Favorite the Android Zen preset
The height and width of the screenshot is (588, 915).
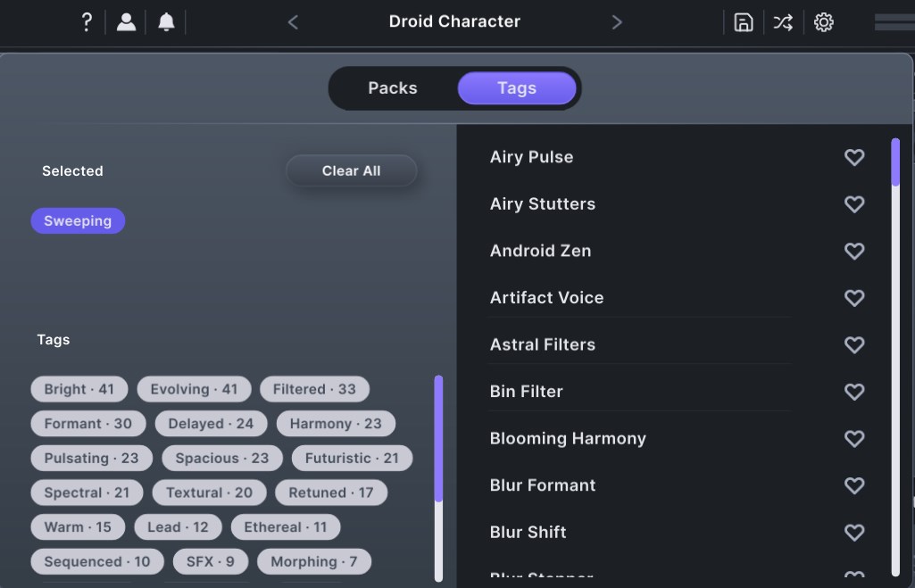[854, 251]
